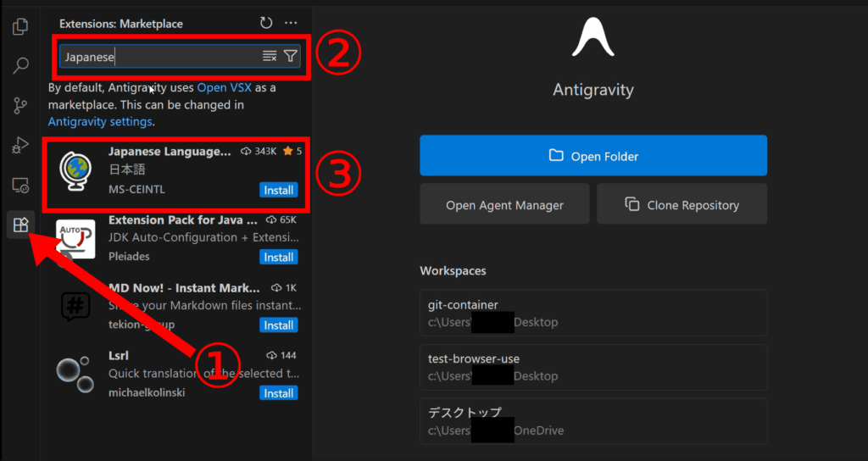Open the extension filter dropdown

pyautogui.click(x=290, y=56)
